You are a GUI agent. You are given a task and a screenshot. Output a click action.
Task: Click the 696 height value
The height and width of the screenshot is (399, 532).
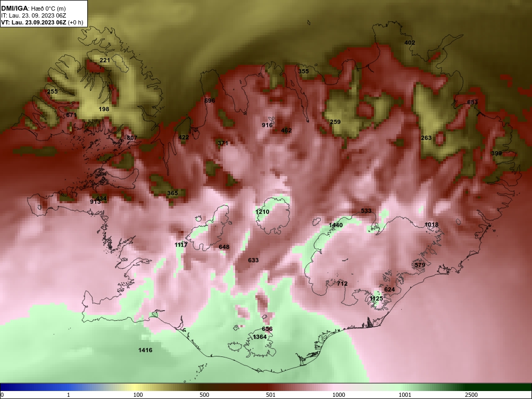210,101
